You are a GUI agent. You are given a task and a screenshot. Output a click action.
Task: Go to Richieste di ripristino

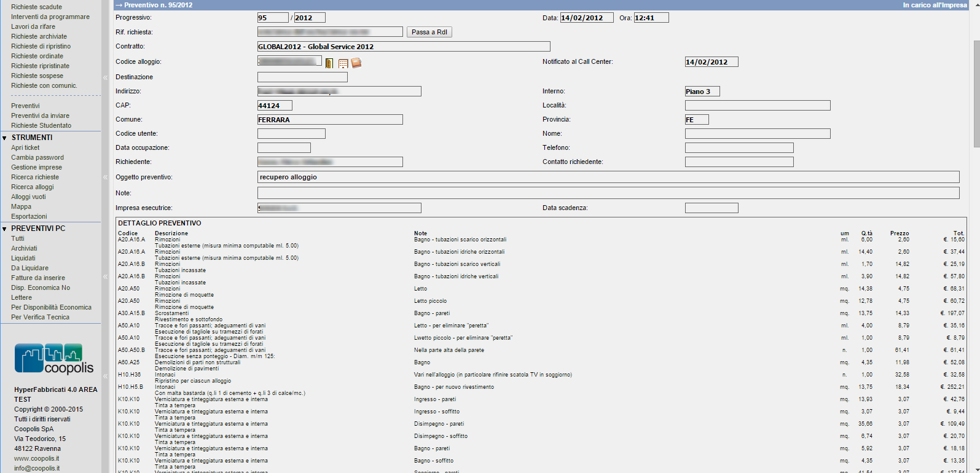point(41,46)
